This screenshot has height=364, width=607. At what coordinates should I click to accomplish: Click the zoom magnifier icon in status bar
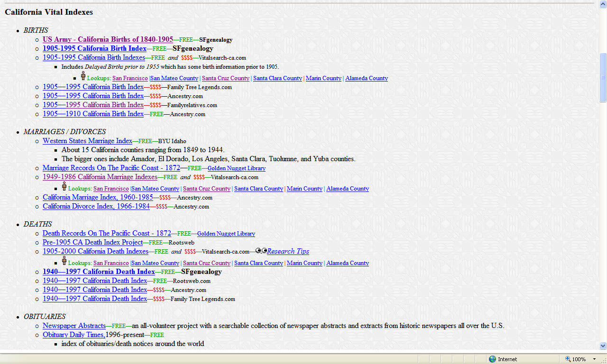(568, 359)
